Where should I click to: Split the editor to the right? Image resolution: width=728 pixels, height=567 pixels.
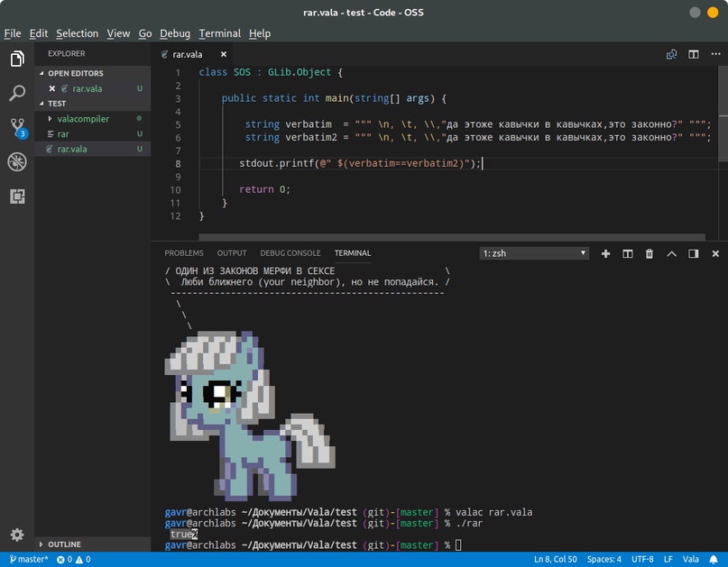point(693,54)
